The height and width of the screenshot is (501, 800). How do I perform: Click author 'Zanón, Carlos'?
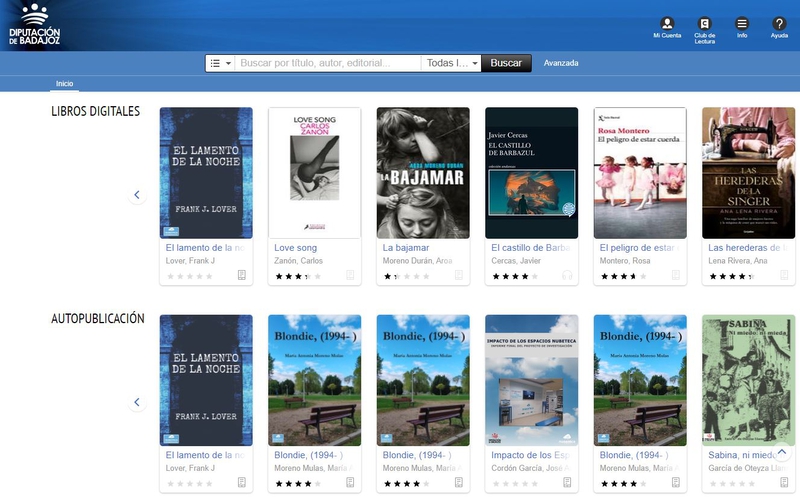298,261
